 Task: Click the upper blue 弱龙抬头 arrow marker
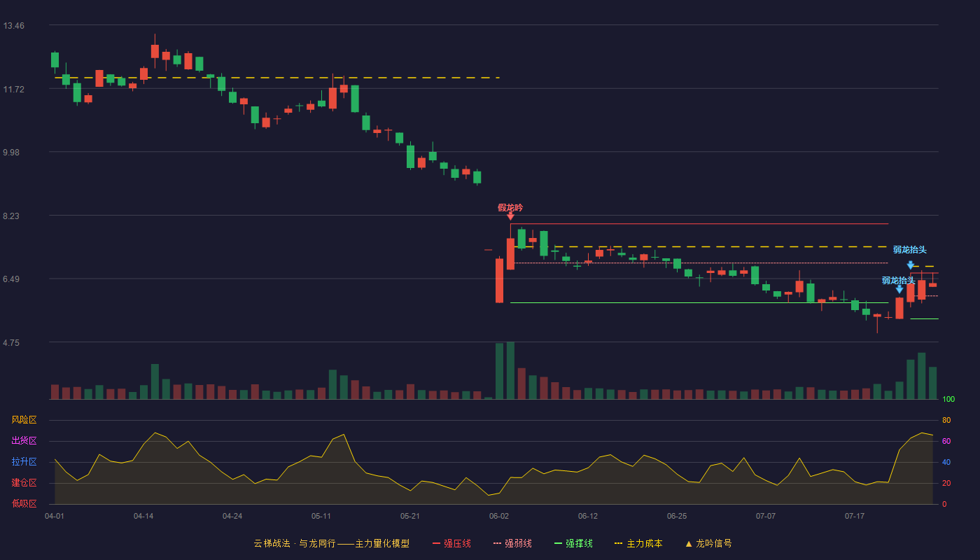coord(910,265)
